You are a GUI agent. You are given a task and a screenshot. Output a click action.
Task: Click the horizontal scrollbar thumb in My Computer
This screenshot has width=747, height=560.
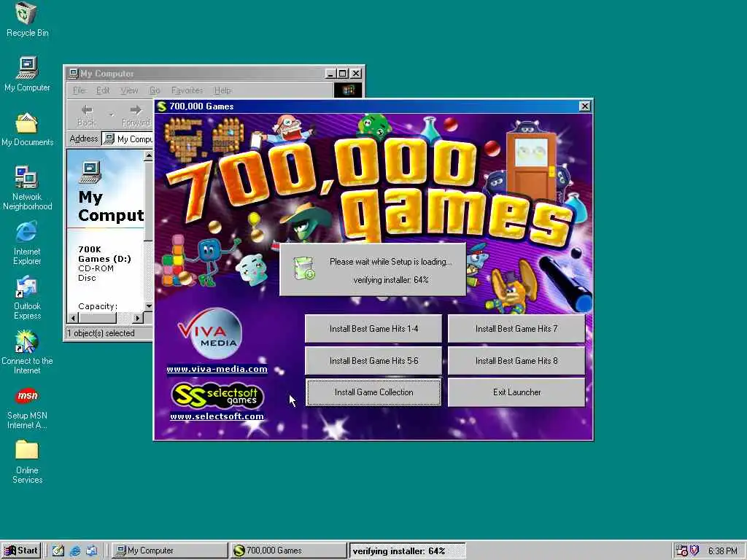point(97,318)
